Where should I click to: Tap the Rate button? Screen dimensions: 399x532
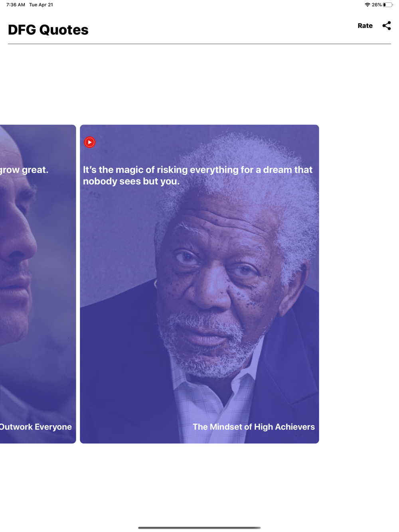[365, 26]
